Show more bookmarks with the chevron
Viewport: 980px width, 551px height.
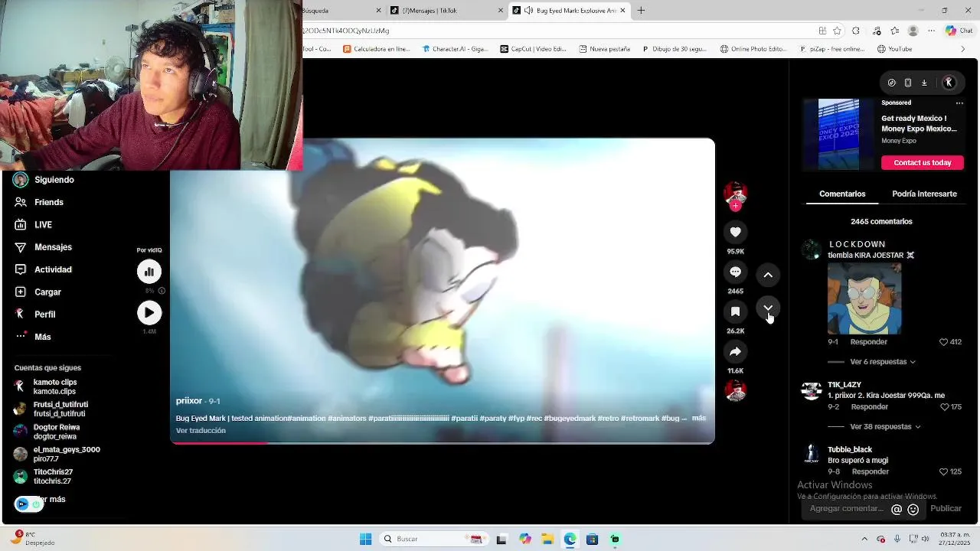click(x=963, y=49)
